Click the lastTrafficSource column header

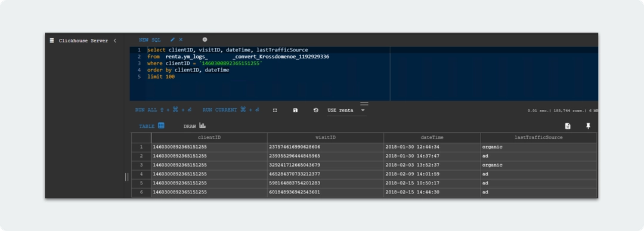click(x=538, y=137)
